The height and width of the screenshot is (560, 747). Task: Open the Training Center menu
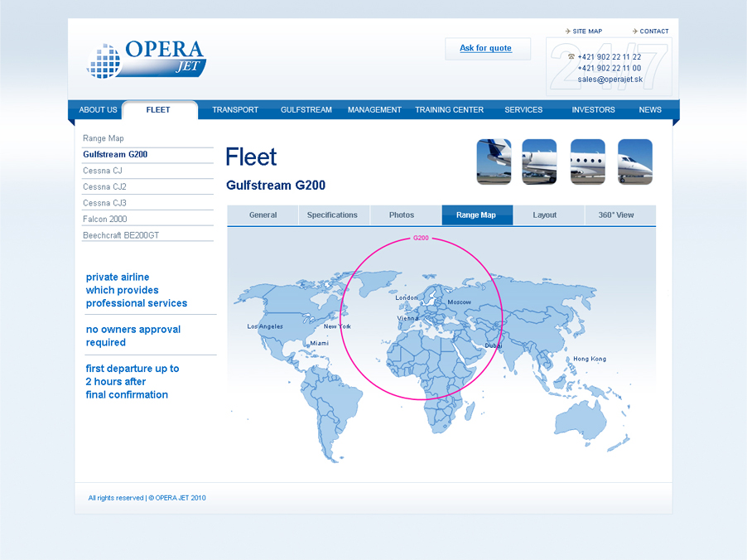pos(449,109)
